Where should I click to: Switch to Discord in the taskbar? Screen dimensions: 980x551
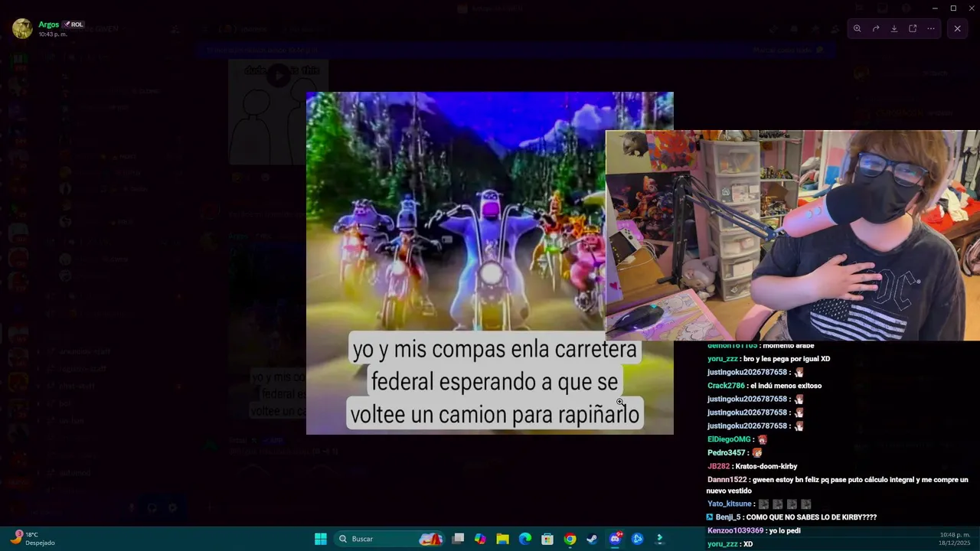coord(615,539)
